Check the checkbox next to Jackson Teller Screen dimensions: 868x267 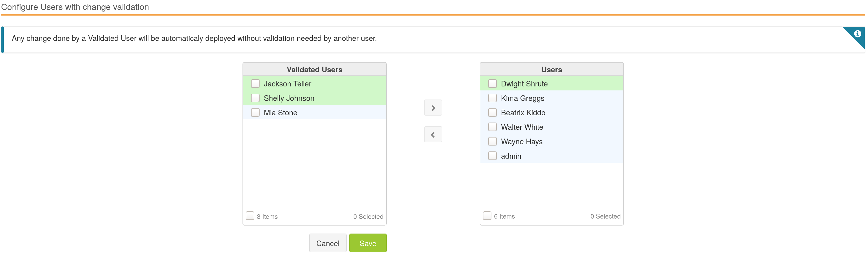click(255, 83)
